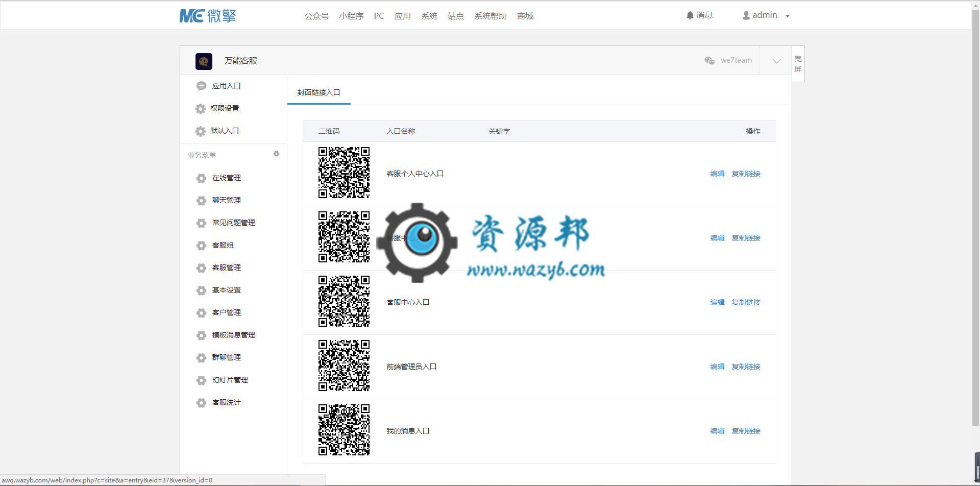
Task: Open the 小程序 menu
Action: 351,16
